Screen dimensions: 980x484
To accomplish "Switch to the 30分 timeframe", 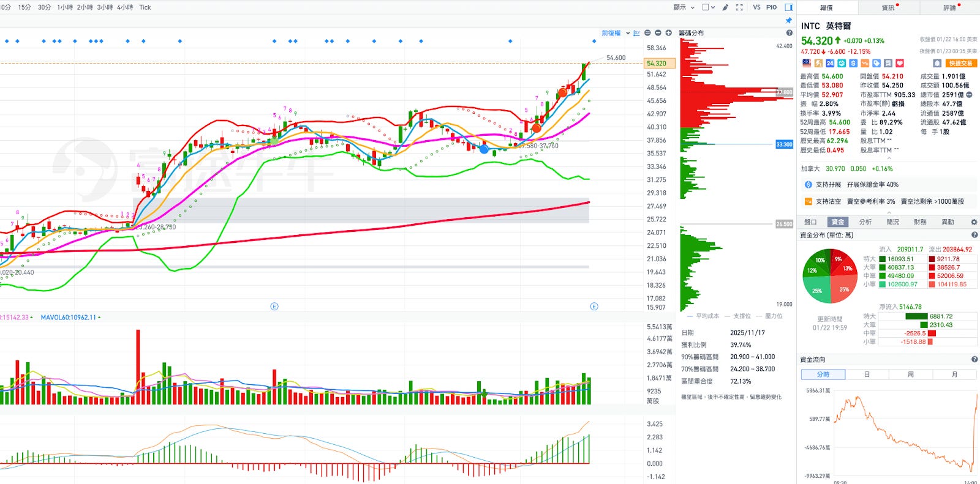I will pyautogui.click(x=44, y=7).
